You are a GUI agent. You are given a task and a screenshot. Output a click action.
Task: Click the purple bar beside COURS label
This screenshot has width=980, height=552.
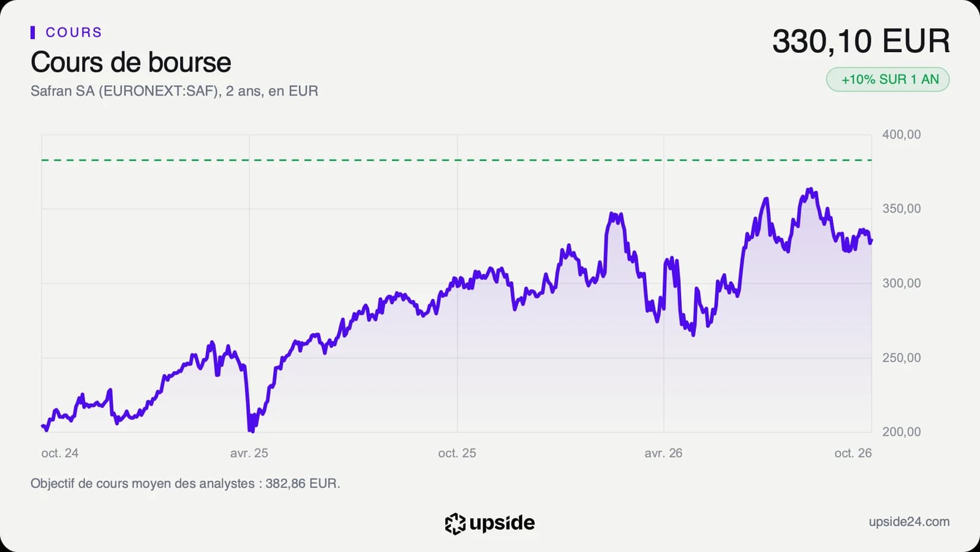[32, 32]
